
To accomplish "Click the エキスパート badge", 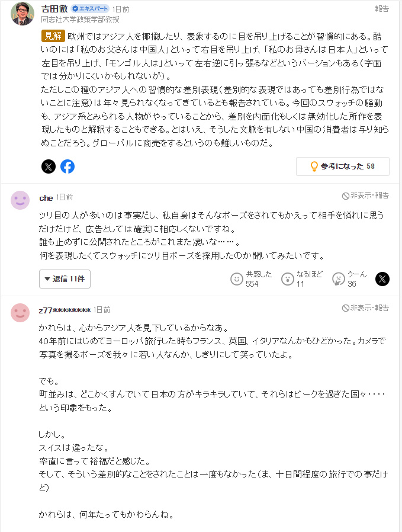I will pyautogui.click(x=91, y=9).
